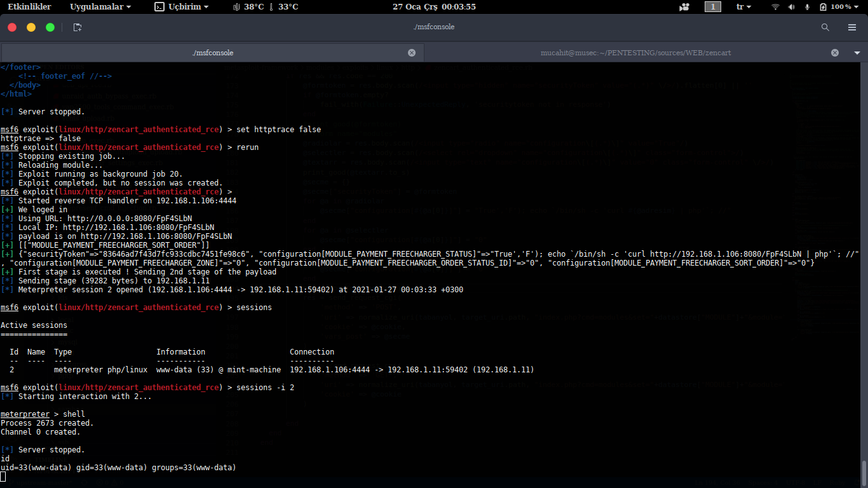Click 'meterpreter php/linux' session type cell
Screen dimensions: 868x488
coord(100,370)
